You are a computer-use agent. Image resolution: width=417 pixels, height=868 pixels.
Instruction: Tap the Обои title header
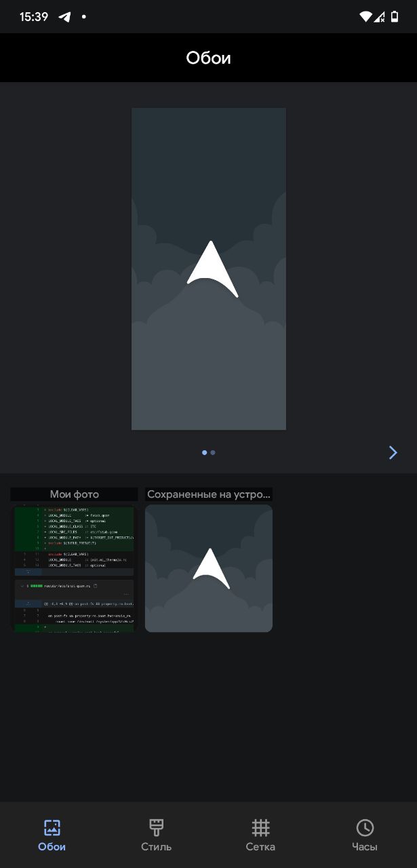coord(209,58)
